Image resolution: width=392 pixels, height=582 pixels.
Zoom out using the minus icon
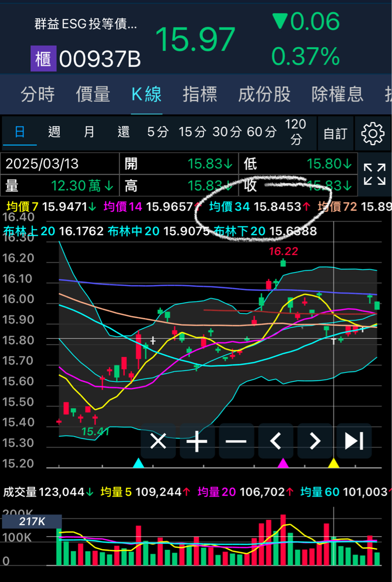236,441
